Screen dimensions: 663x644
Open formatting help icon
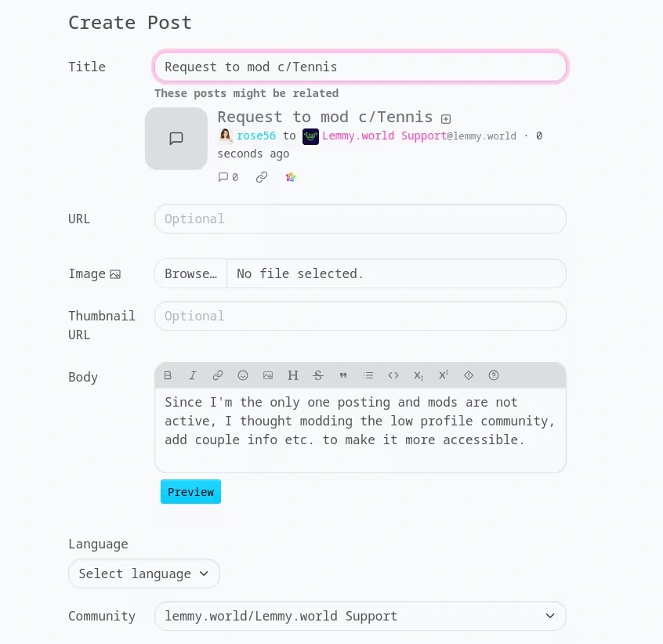tap(494, 375)
